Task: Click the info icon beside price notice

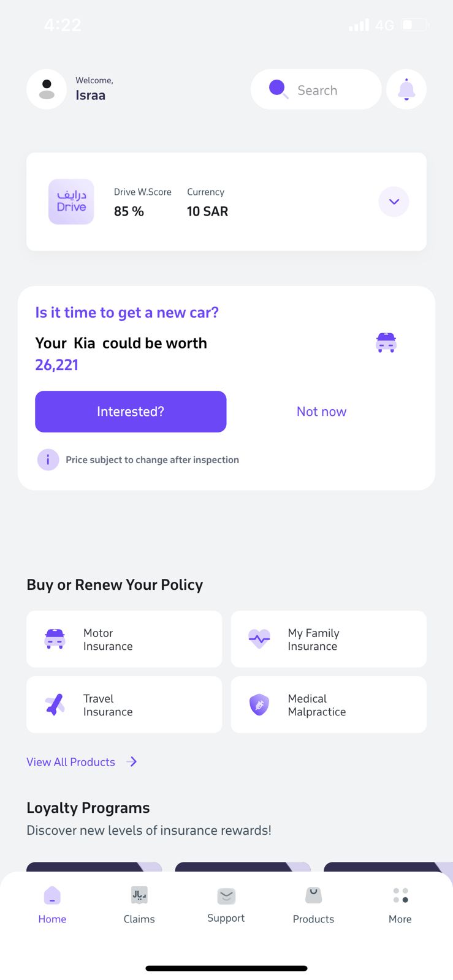Action: pos(48,459)
